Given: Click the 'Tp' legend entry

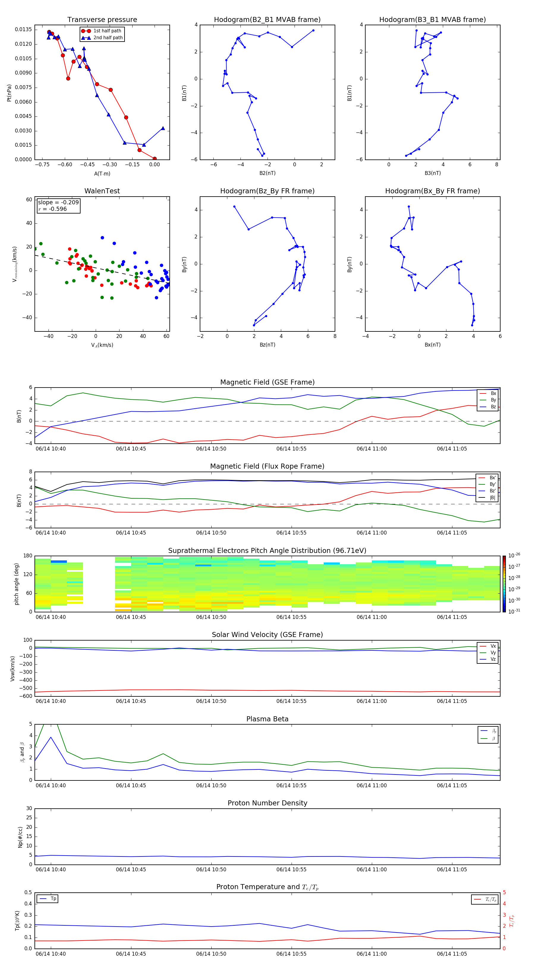Looking at the screenshot, I should click(x=48, y=899).
